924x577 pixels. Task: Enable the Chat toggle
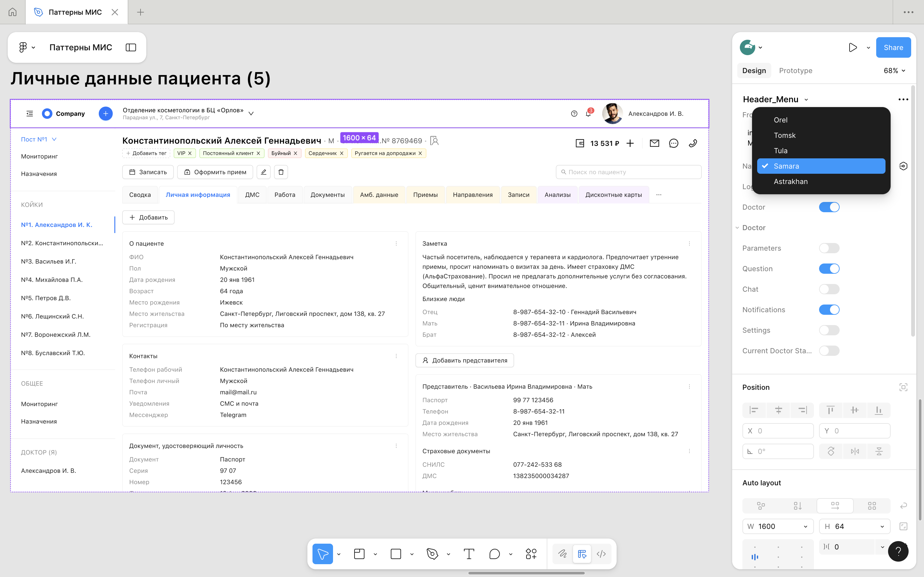(829, 289)
